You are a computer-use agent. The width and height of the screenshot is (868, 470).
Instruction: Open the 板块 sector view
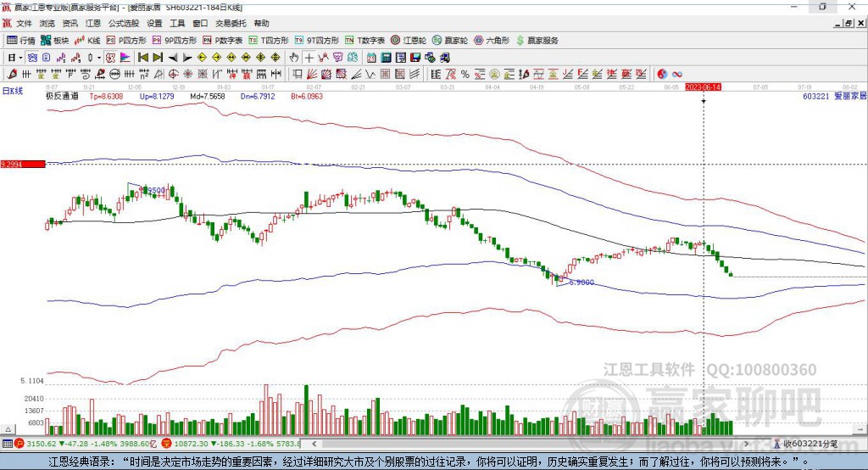55,41
